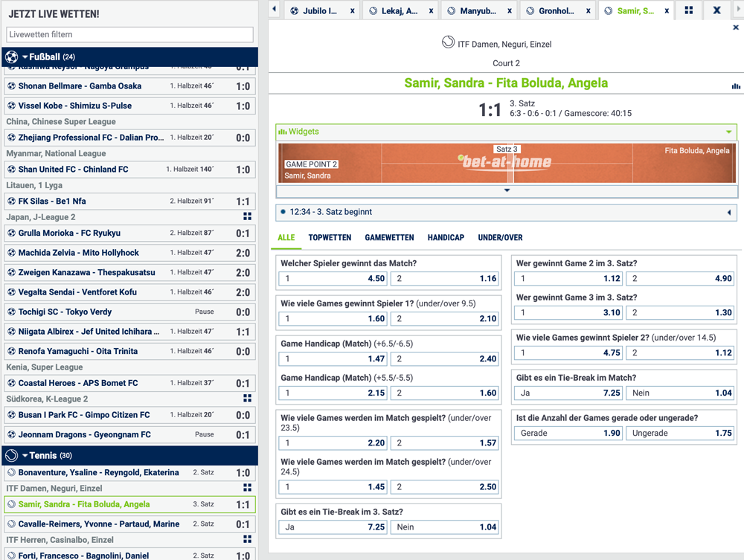
Task: Open the FK Silas - Be1 Nfa match
Action: [129, 201]
